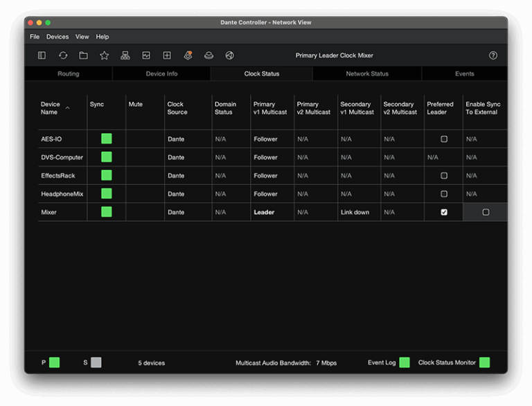Screen dimensions: 532x406
Task: Click the sidebar panel toggle icon
Action: click(42, 55)
